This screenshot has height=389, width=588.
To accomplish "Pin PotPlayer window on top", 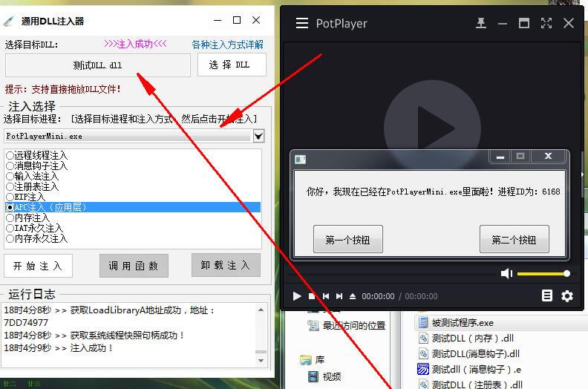I will tap(481, 23).
